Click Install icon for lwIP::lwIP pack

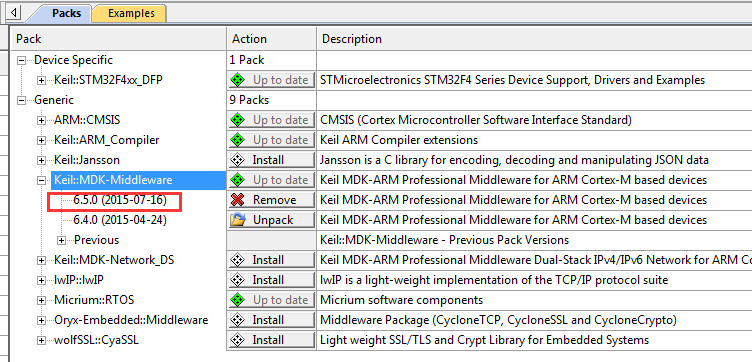[x=237, y=280]
